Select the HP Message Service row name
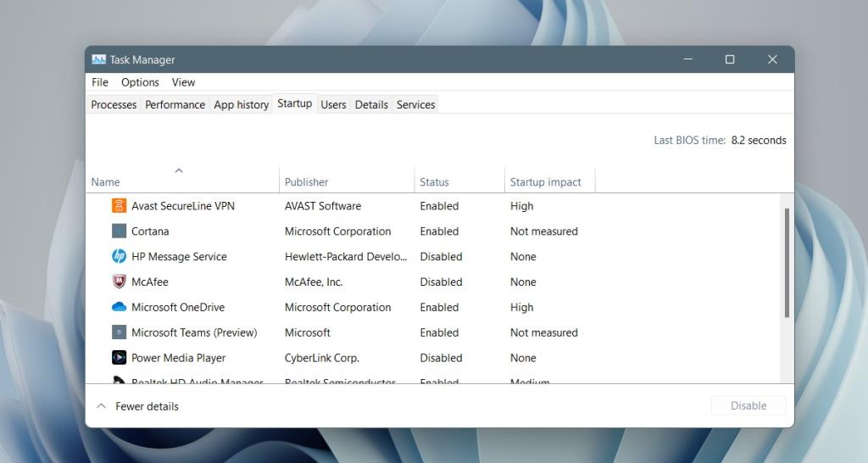Screen dimensions: 868x463 click(x=179, y=256)
